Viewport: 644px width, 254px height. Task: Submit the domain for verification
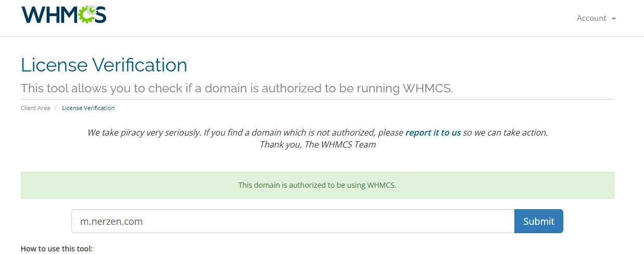pyautogui.click(x=539, y=221)
